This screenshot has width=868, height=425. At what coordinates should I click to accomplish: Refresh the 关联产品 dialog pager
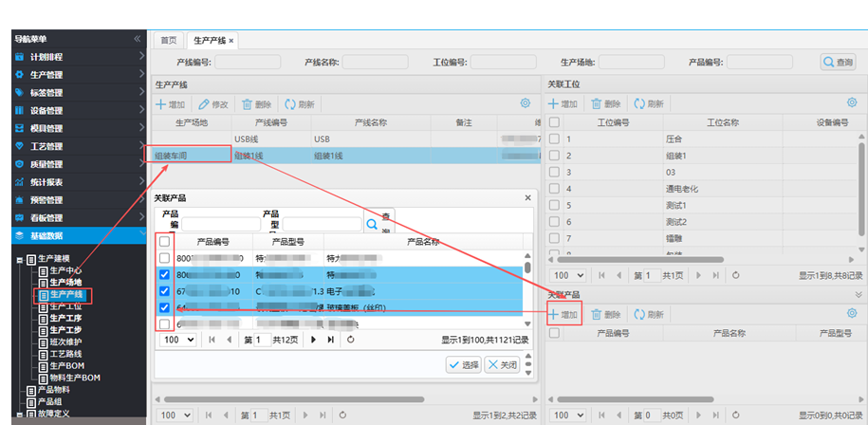(x=350, y=340)
